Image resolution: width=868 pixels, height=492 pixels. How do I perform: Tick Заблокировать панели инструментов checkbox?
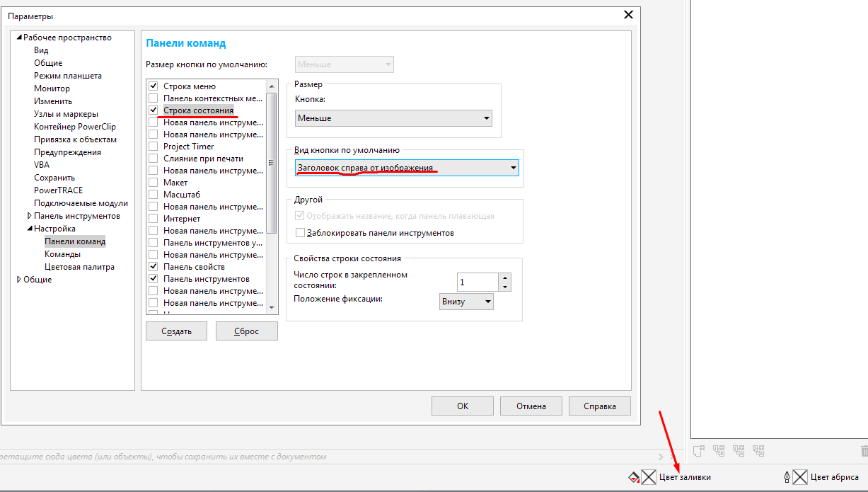[300, 232]
